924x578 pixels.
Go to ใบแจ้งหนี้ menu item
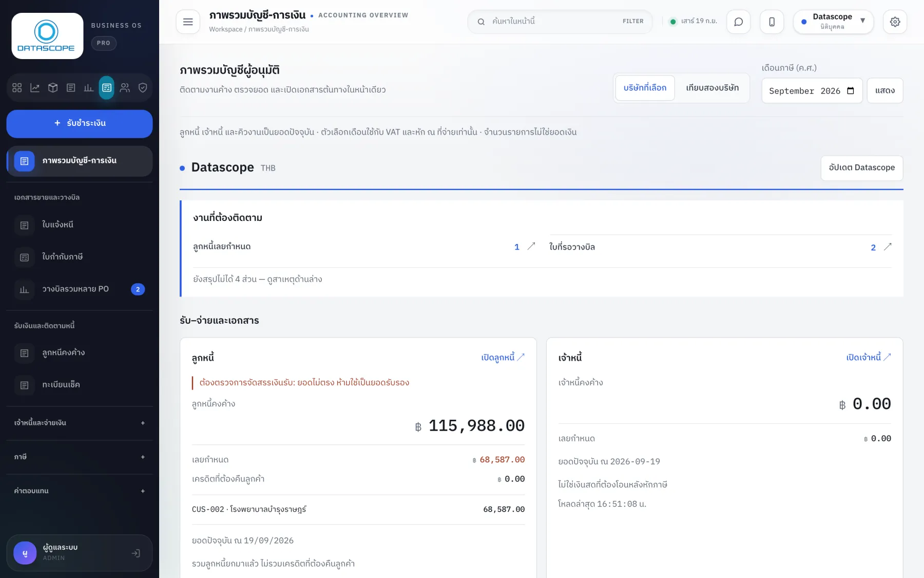coord(80,225)
